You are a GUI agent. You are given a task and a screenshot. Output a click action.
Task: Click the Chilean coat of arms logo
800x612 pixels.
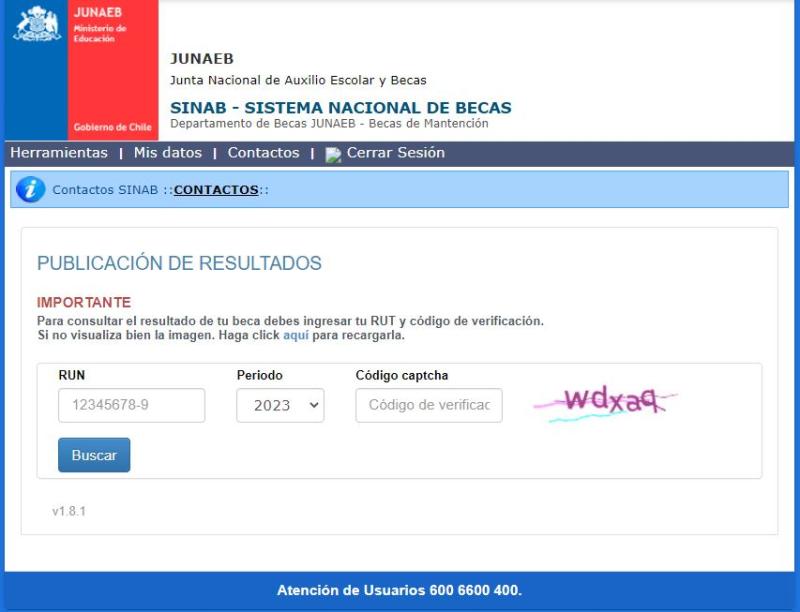point(36,24)
